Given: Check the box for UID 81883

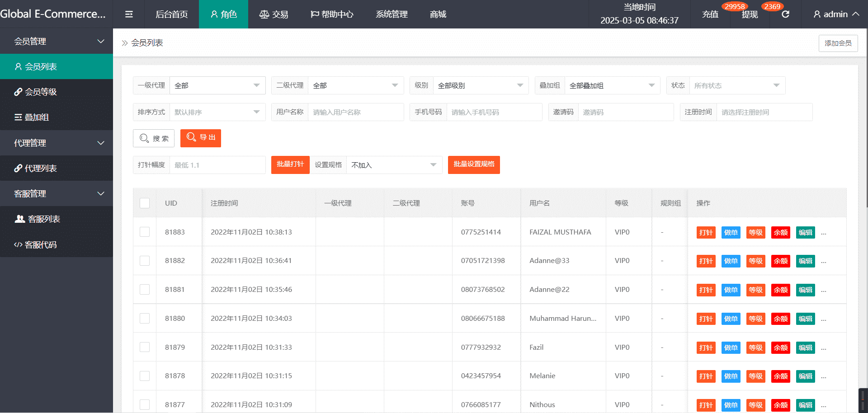Looking at the screenshot, I should pyautogui.click(x=145, y=232).
